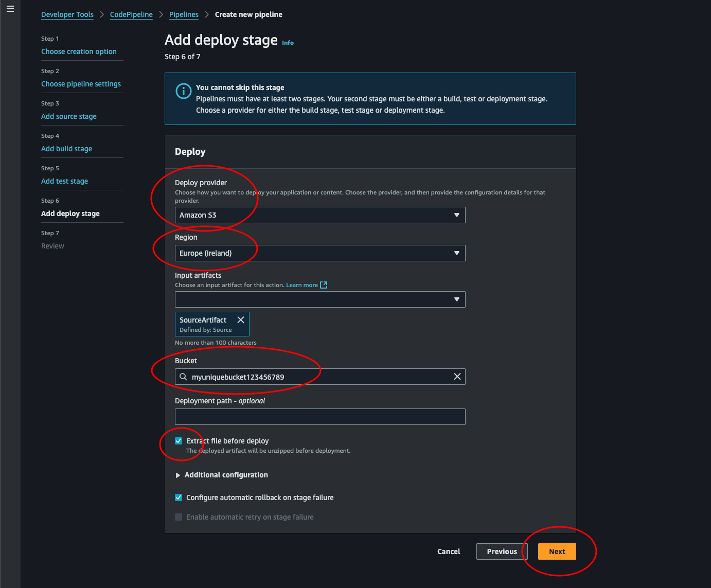Click Enable automatic retry on stage failure checkbox
The height and width of the screenshot is (588, 711).
click(x=179, y=517)
